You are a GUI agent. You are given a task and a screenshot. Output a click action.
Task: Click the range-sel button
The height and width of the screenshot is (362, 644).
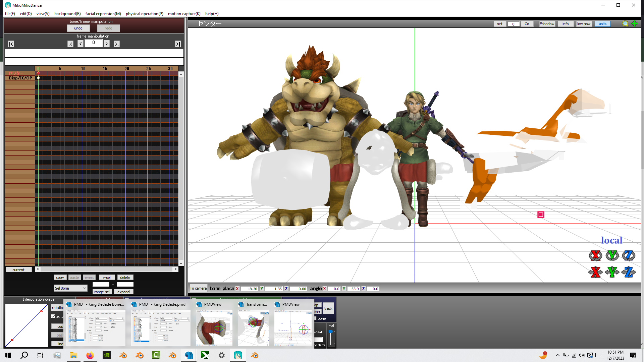pyautogui.click(x=102, y=292)
